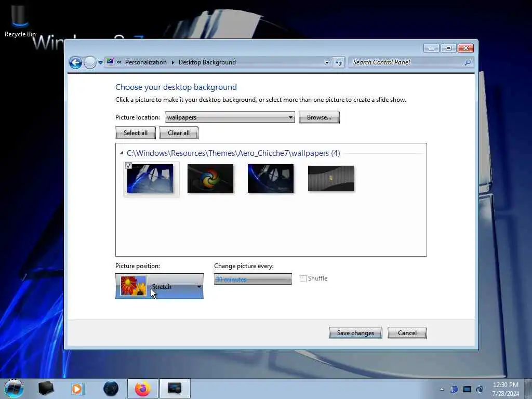Select the blue glass wallpaper thumbnail
Screen dimensions: 532x399
click(x=150, y=179)
